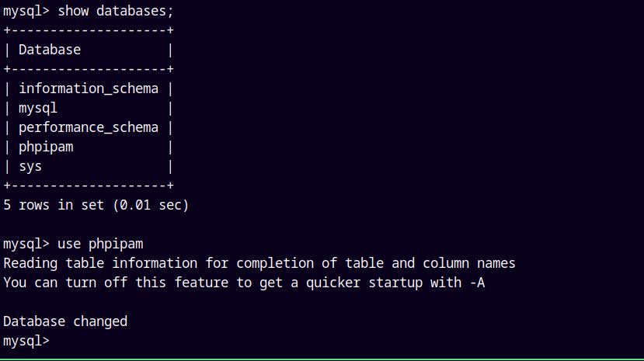Screen dimensions: 644x361
Task: Click the mysql> prompt before "show databases;"
Action: (26, 11)
